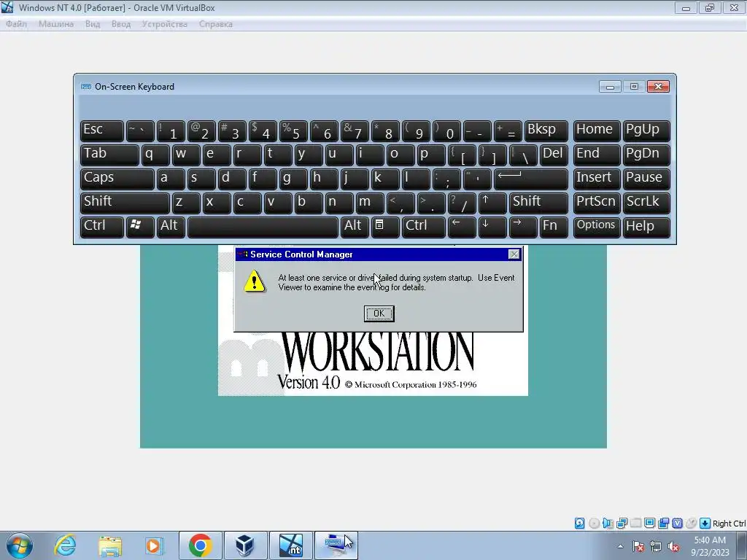The width and height of the screenshot is (747, 560).
Task: Click the Del key on On-Screen Keyboard
Action: coord(554,155)
